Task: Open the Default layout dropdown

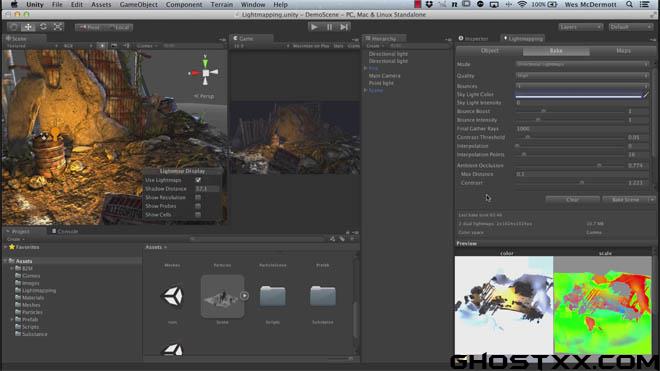Action: (631, 27)
